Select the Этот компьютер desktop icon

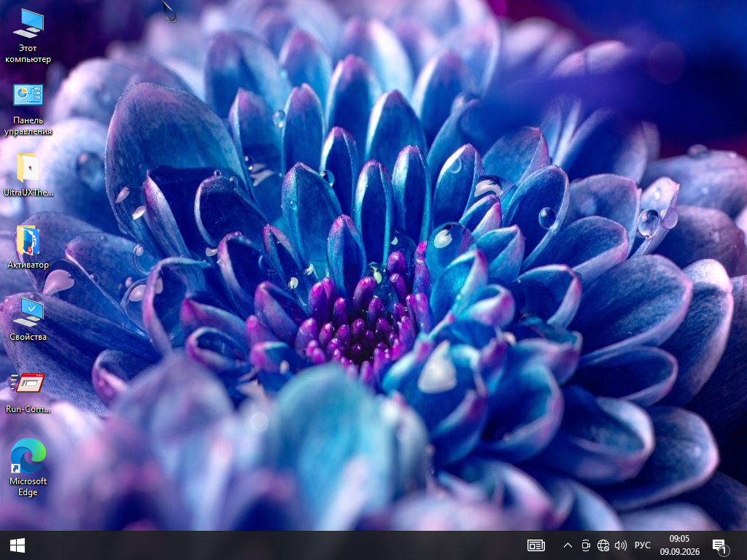[x=28, y=36]
